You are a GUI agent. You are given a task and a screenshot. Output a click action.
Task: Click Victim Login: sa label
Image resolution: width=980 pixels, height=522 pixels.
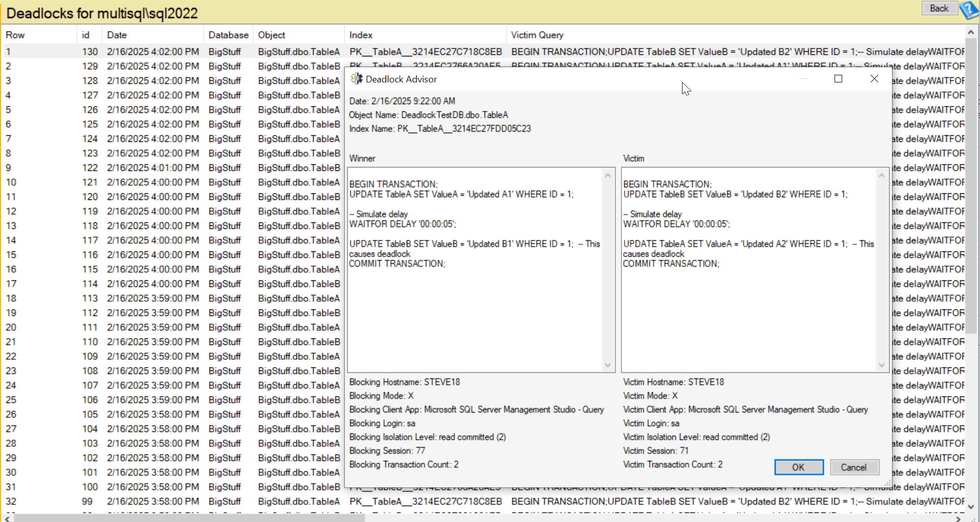[x=651, y=423]
